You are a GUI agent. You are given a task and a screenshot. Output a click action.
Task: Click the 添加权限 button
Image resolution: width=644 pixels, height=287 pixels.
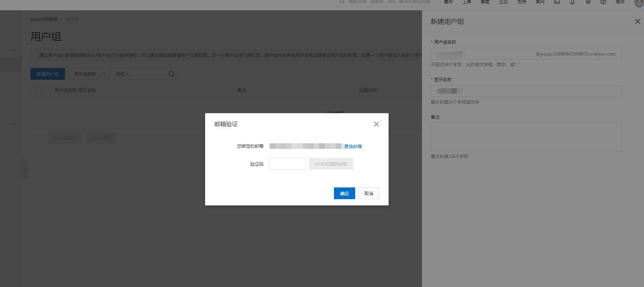point(101,138)
